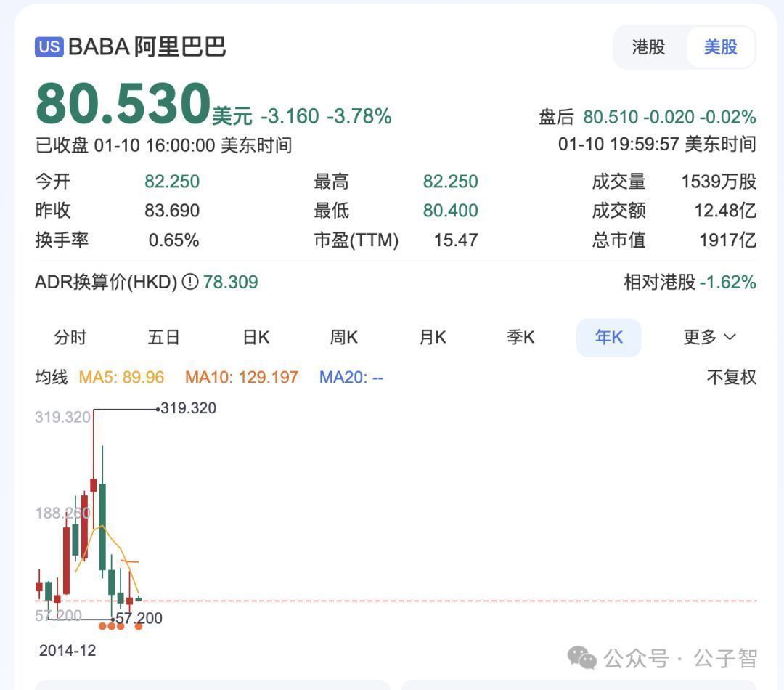The image size is (784, 690).
Task: Switch chart to 分时 view
Action: click(70, 337)
